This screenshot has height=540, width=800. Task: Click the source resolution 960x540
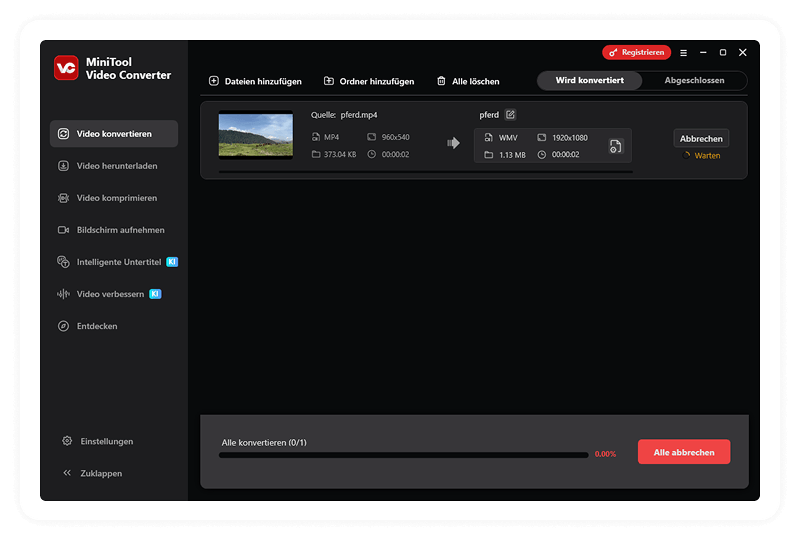tap(395, 137)
